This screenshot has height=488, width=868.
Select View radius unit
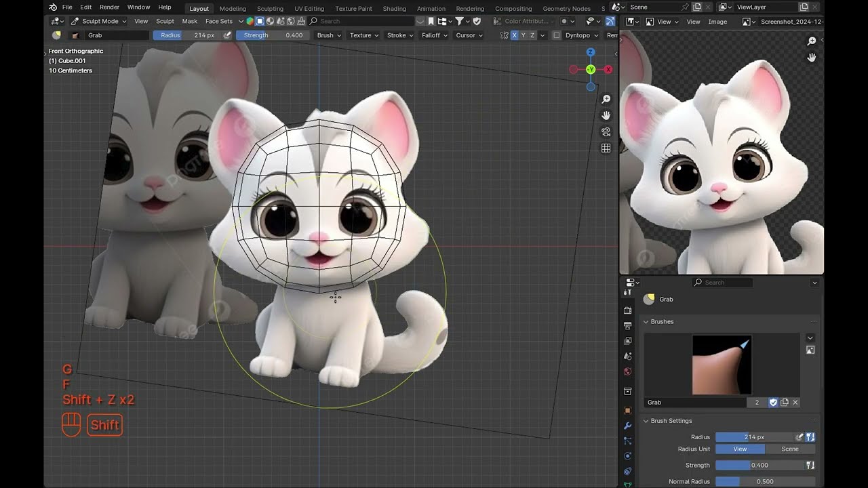[740, 449]
